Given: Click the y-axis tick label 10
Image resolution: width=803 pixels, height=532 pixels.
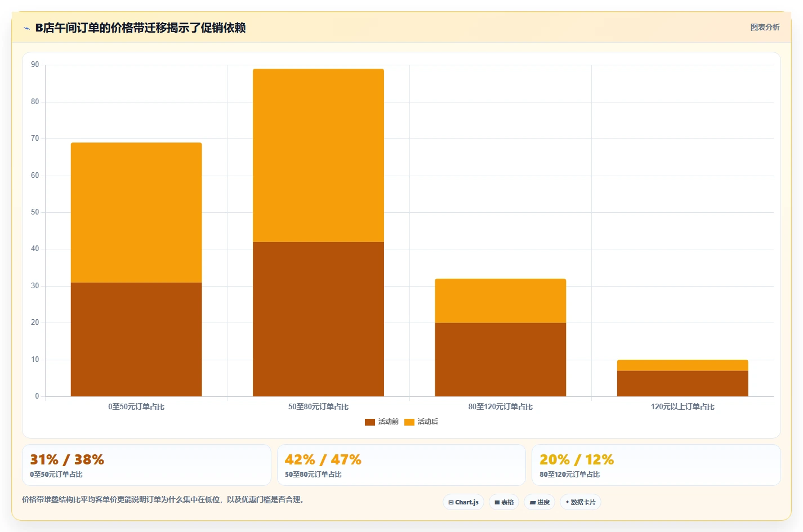Looking at the screenshot, I should point(35,360).
